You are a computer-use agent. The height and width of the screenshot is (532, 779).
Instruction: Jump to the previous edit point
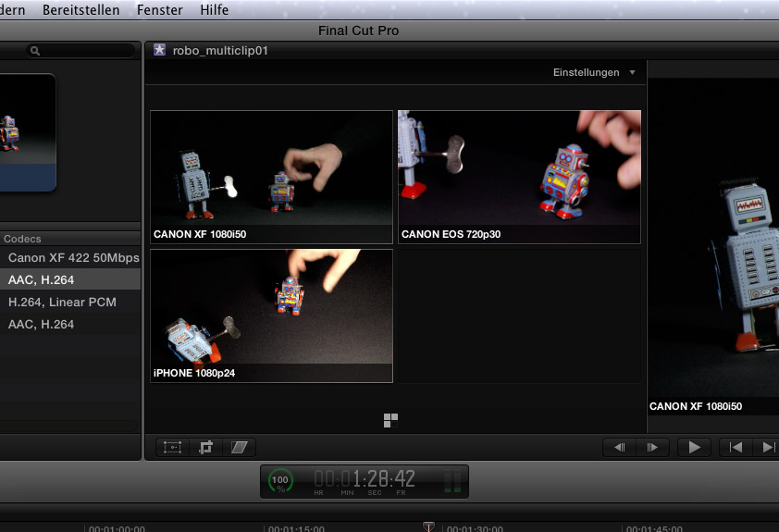click(x=736, y=447)
